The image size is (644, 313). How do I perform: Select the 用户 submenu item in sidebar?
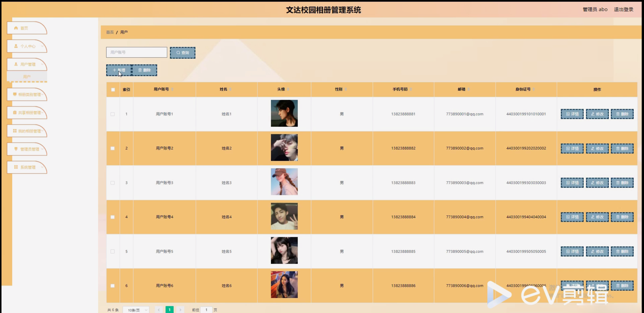27,77
